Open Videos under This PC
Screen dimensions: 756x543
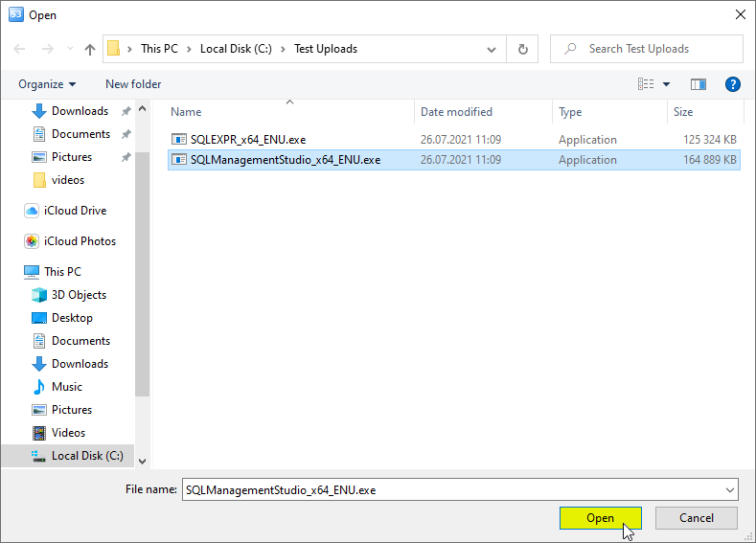pyautogui.click(x=58, y=433)
